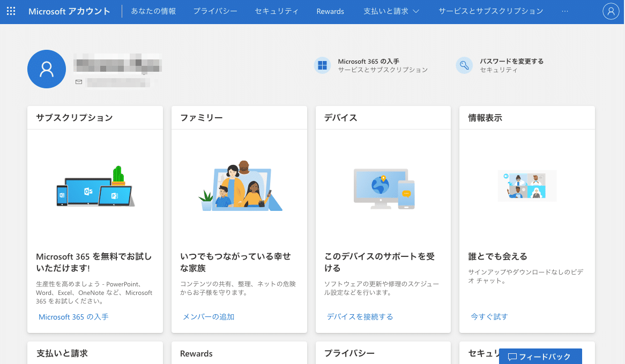The height and width of the screenshot is (364, 625).
Task: Open the フィードバック button
Action: click(x=540, y=357)
